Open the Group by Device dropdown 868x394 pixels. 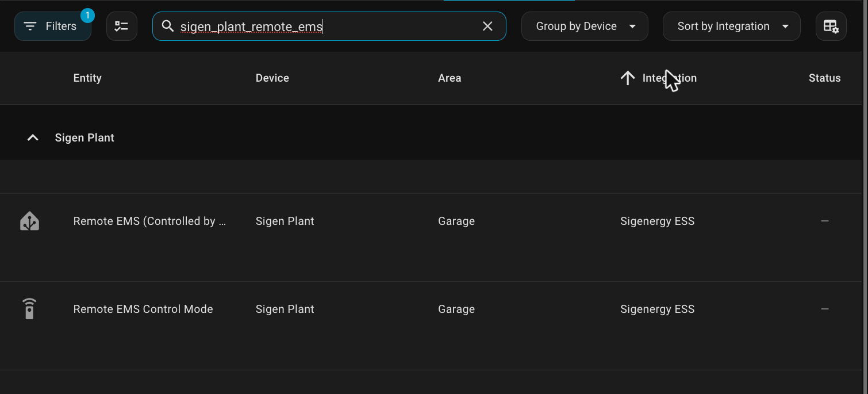click(585, 26)
